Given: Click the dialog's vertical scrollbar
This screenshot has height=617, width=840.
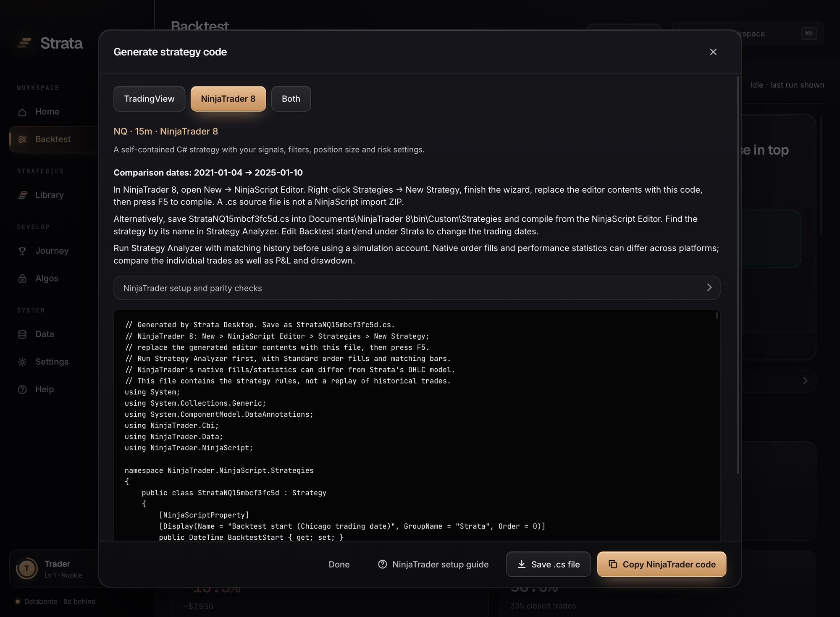Looking at the screenshot, I should pyautogui.click(x=738, y=275).
